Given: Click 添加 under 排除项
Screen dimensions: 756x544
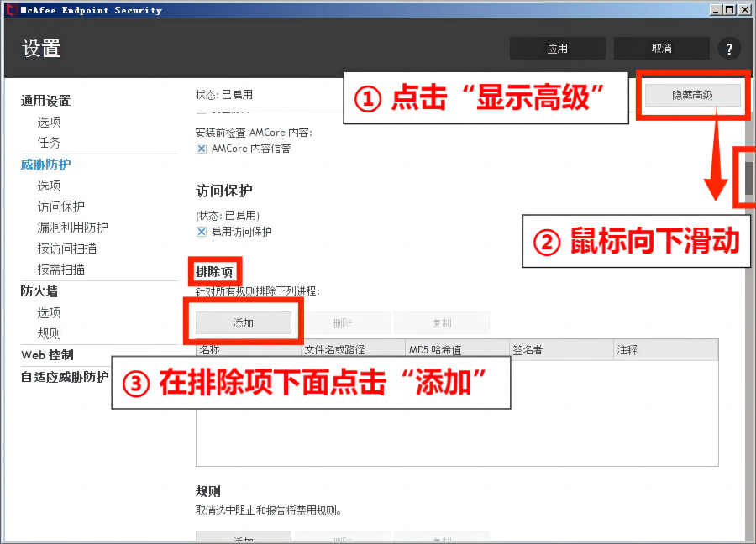Looking at the screenshot, I should (x=244, y=323).
